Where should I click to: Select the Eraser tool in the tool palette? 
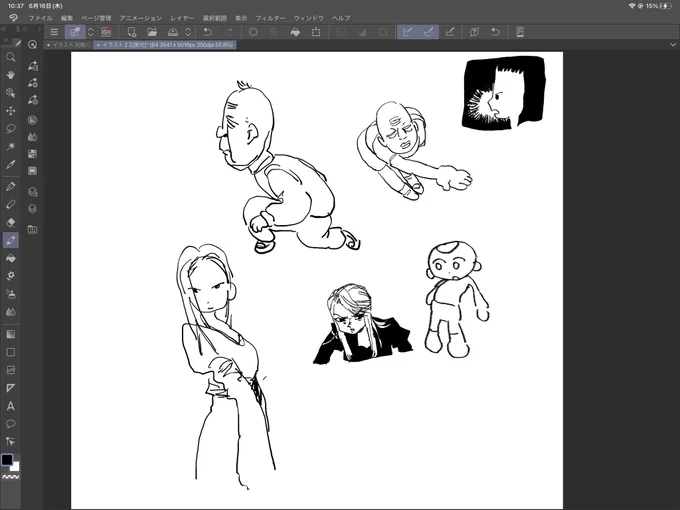point(11,222)
